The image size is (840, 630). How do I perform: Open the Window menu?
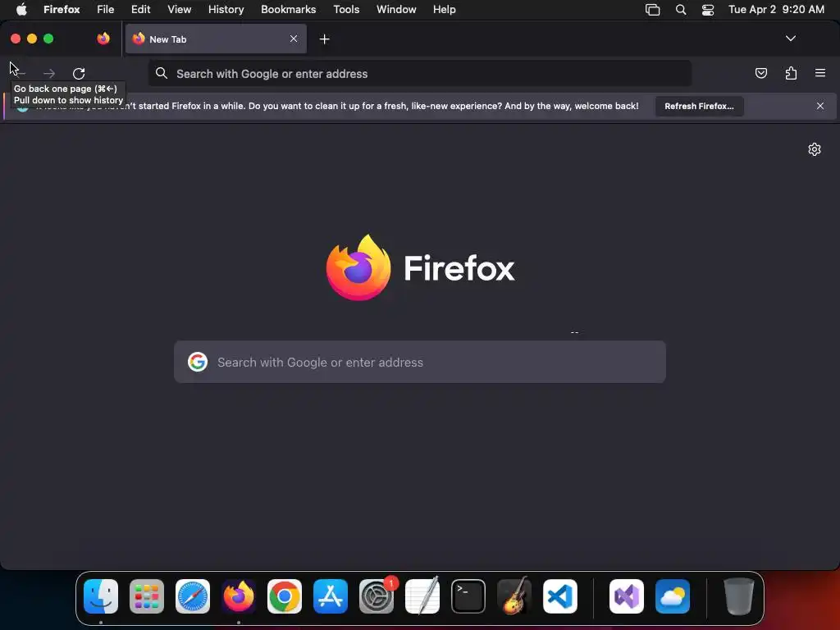[396, 9]
